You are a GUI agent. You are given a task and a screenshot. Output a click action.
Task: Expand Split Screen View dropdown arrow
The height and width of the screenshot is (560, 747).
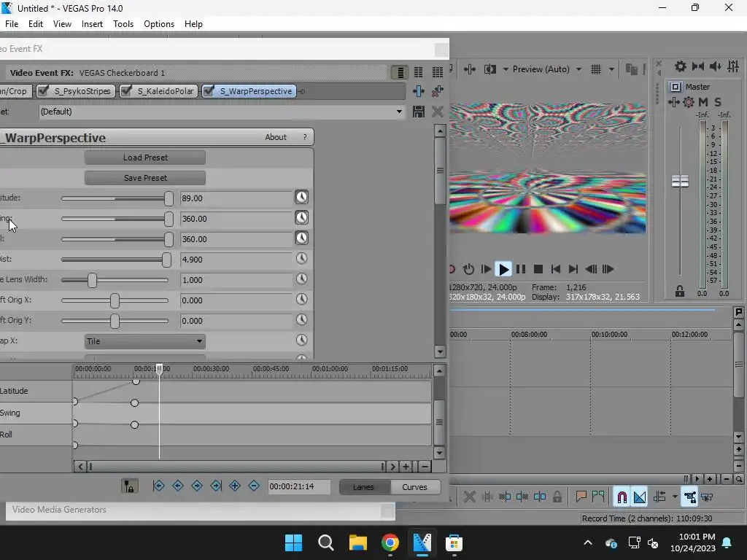point(506,69)
